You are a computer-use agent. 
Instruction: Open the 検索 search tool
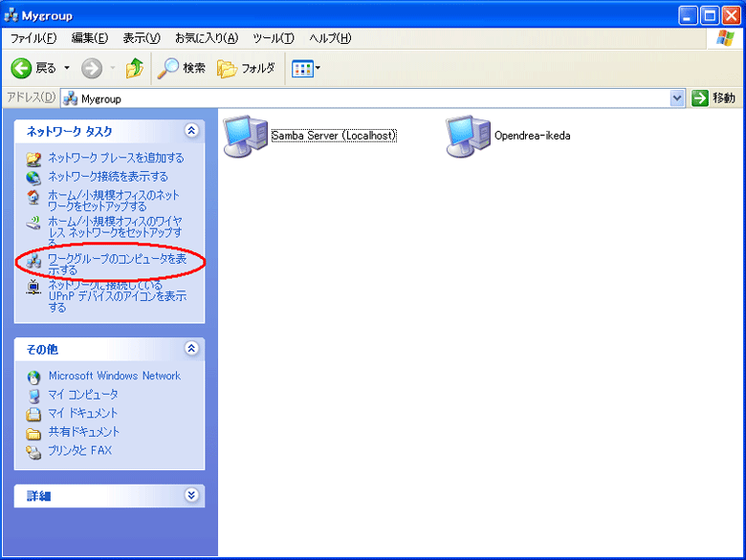coord(182,69)
